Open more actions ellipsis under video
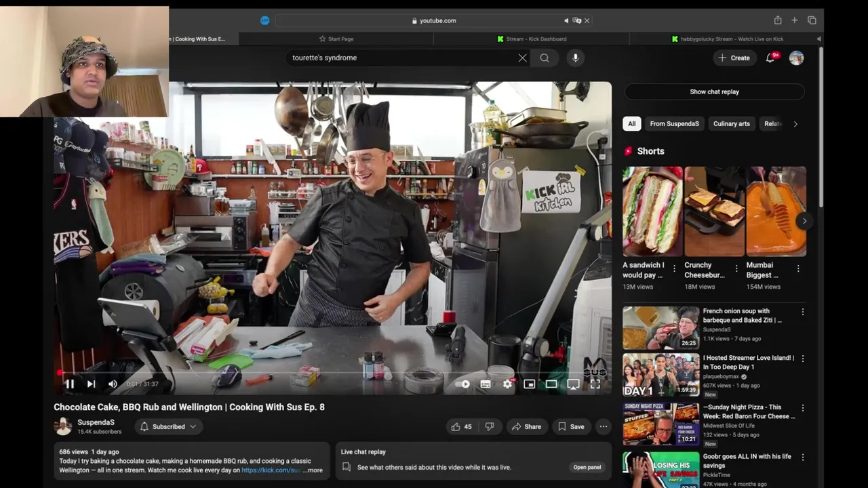 tap(603, 426)
